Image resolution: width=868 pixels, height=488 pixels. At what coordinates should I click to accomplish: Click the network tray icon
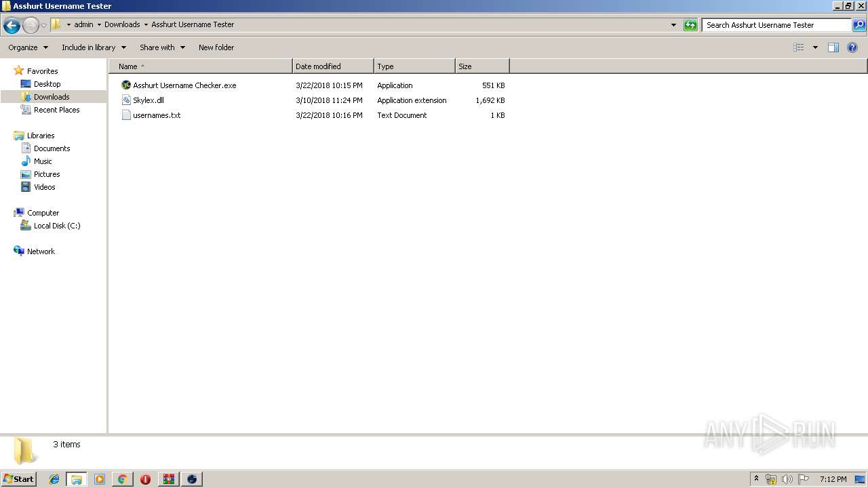771,479
